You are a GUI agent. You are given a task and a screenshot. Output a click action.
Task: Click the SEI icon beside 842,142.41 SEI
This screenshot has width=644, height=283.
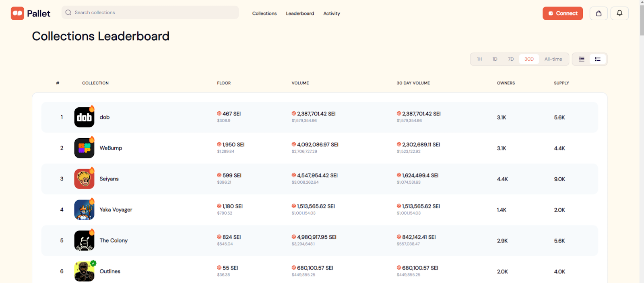[399, 237]
